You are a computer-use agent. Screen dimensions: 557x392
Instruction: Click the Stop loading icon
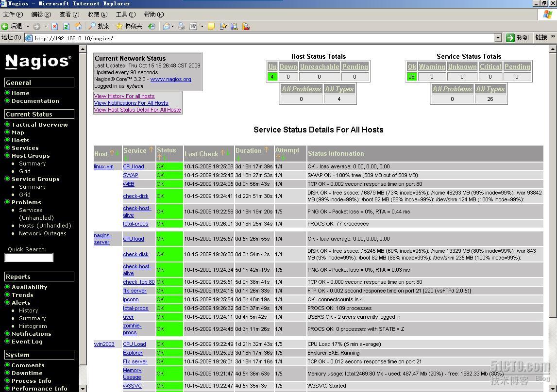coord(55,26)
